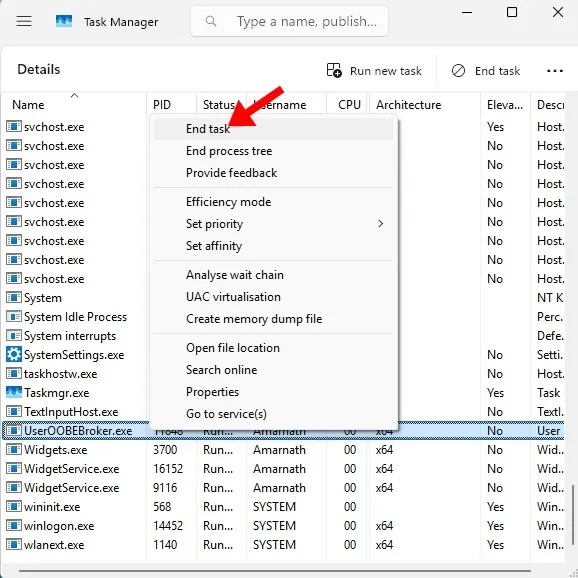Viewport: 578px width, 578px height.
Task: Click the taskhostw.exe process icon
Action: pos(14,373)
